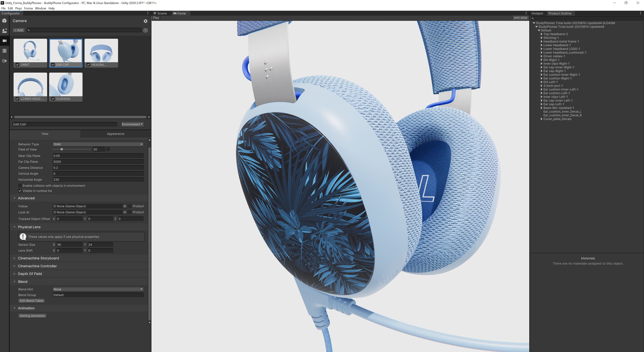Collapse the Default tree node

[x=539, y=30]
